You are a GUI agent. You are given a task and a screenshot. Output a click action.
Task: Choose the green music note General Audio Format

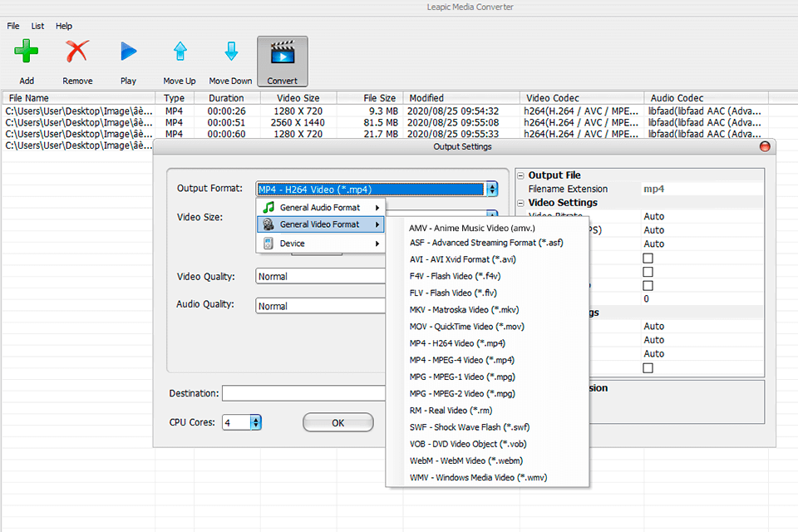point(268,208)
